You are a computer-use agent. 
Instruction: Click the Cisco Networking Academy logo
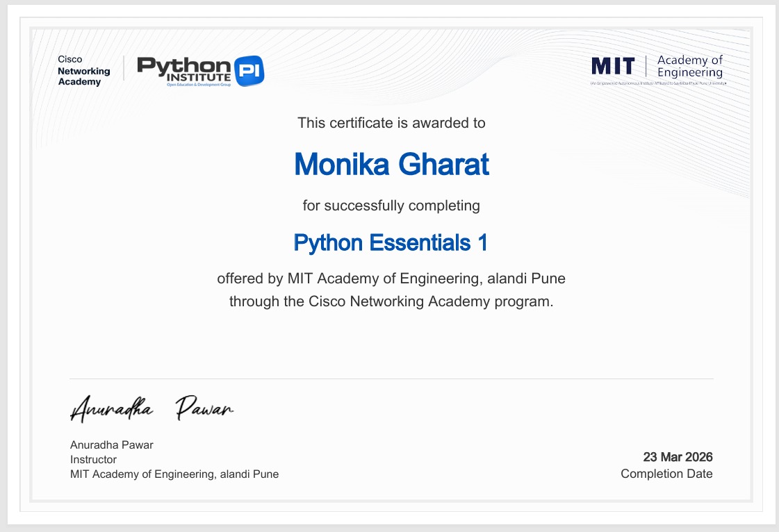(x=83, y=71)
